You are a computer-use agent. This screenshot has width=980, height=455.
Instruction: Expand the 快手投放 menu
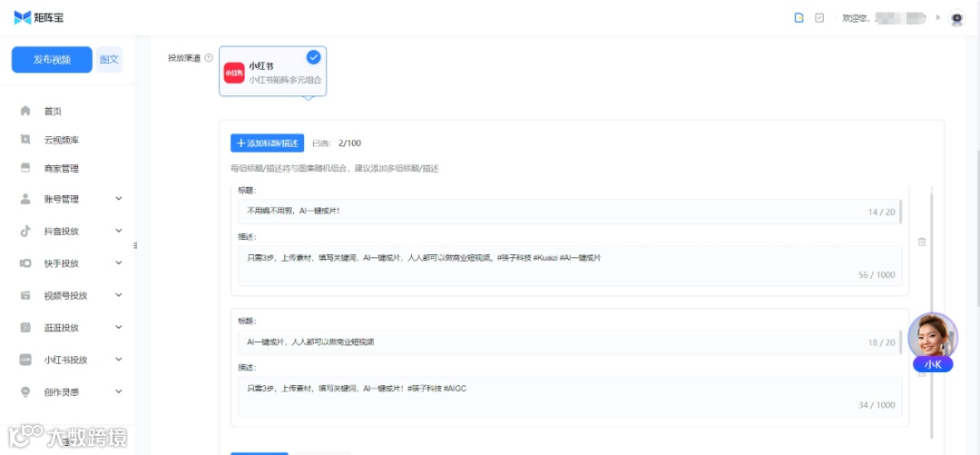[x=119, y=262]
